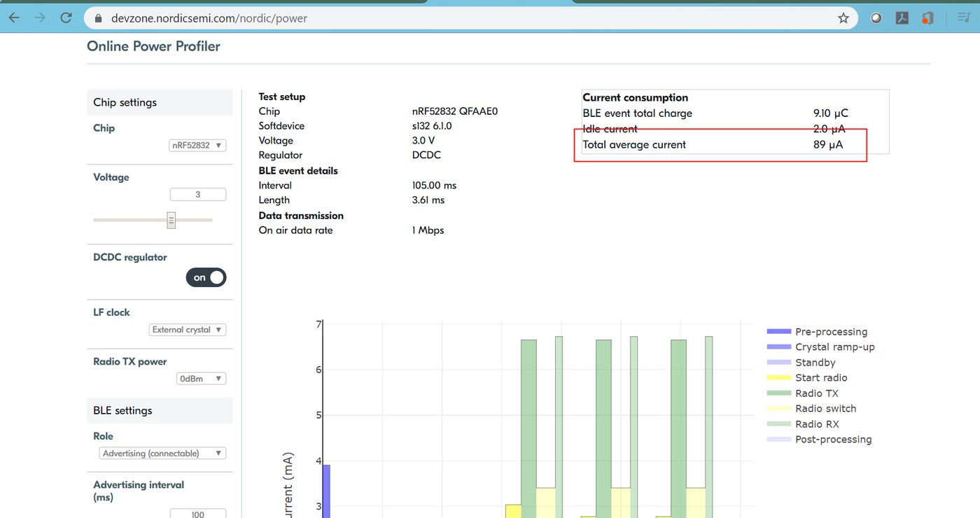Click the Voltage value input field

pos(197,195)
